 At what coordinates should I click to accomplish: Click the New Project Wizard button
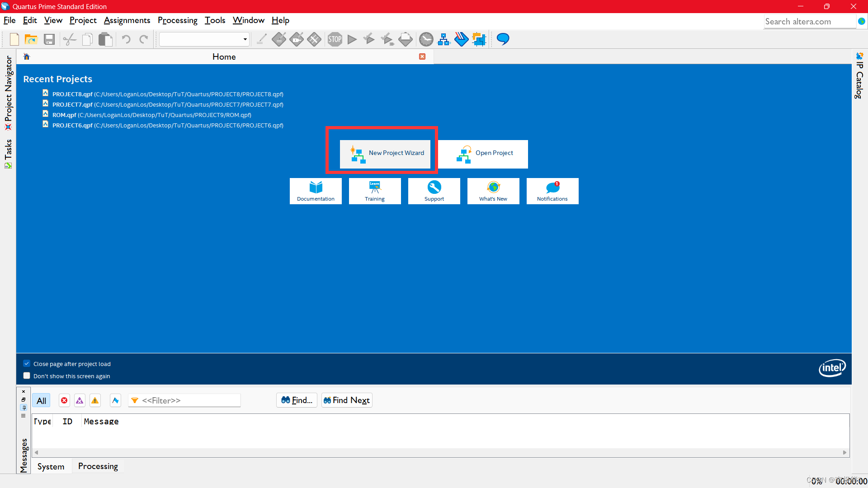pos(385,154)
